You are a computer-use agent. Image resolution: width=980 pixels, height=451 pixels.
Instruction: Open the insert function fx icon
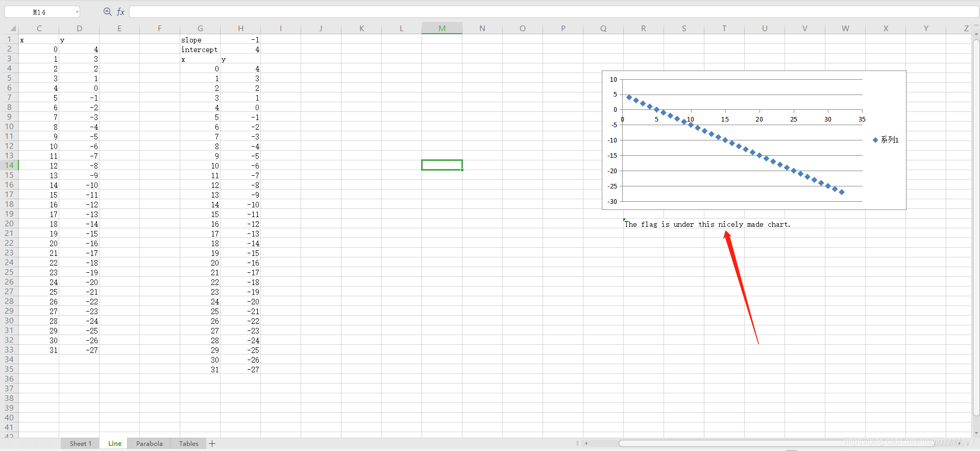pyautogui.click(x=121, y=12)
